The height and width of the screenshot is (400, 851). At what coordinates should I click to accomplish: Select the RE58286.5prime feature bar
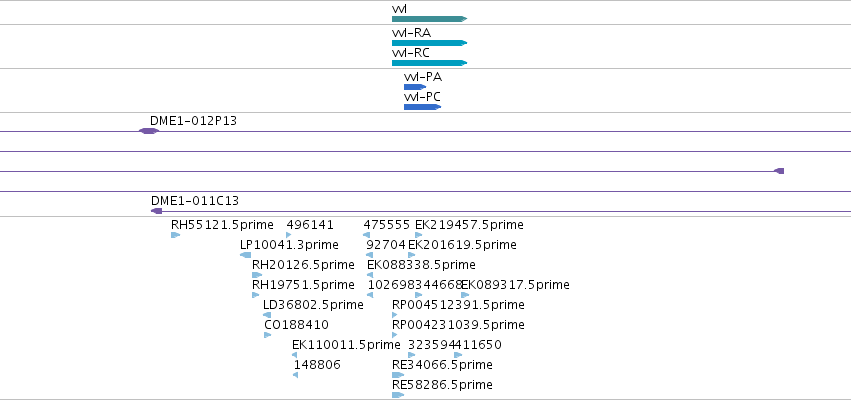398,395
